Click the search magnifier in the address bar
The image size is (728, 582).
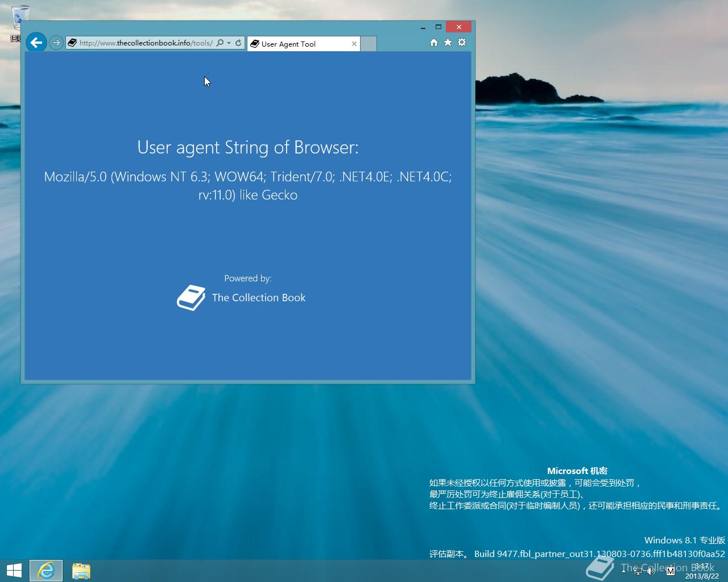(220, 43)
